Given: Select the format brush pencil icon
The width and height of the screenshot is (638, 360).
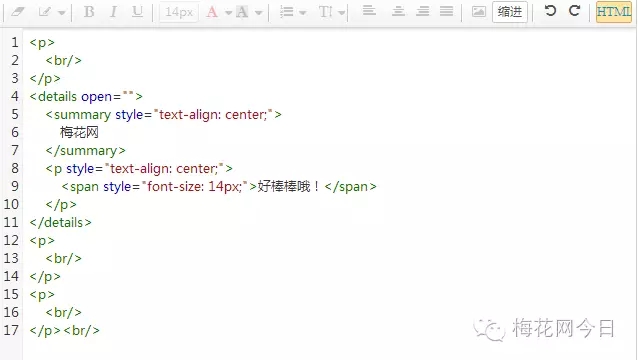Looking at the screenshot, I should 44,12.
